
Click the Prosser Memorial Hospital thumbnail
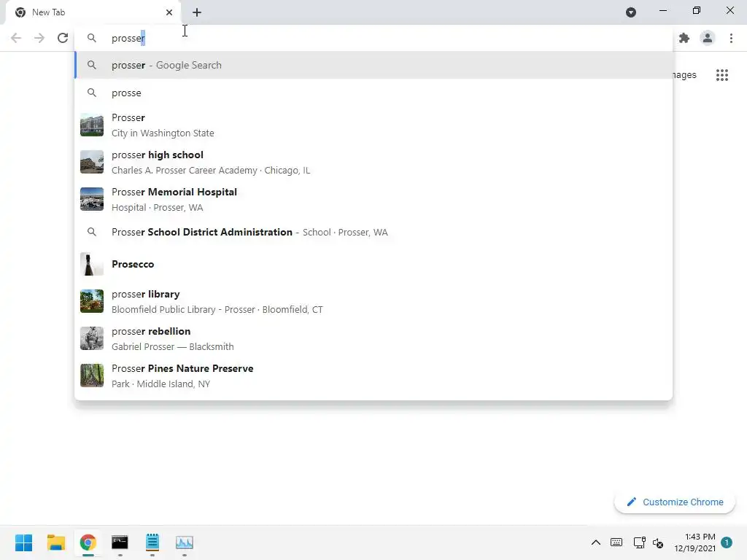(91, 200)
